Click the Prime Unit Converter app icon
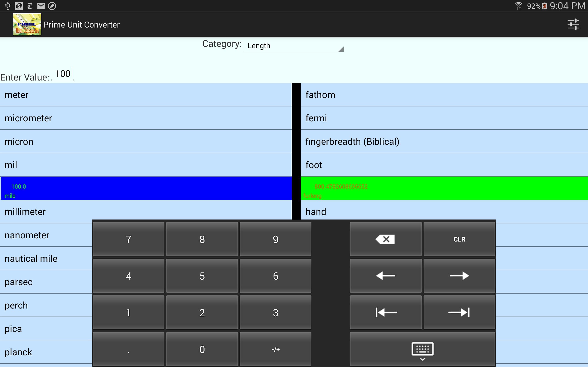The image size is (588, 367). pyautogui.click(x=27, y=24)
